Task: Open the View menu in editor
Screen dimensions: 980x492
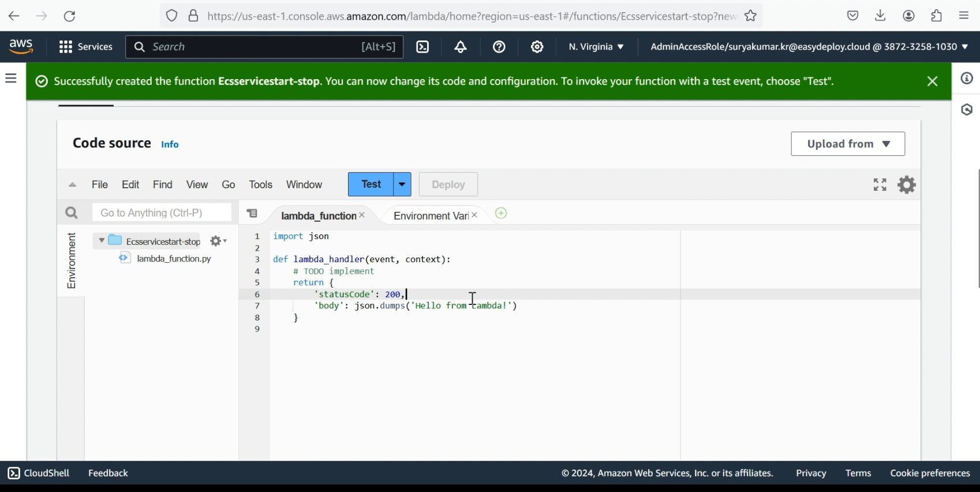Action: coord(197,185)
